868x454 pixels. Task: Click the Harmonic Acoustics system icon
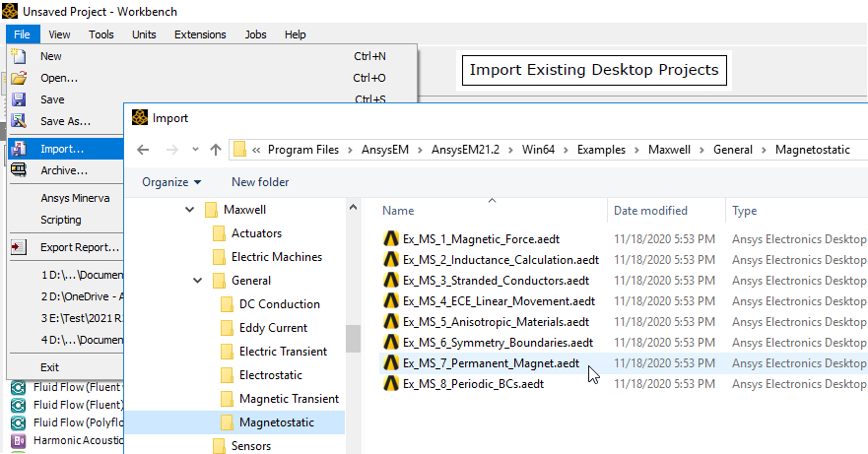point(19,440)
